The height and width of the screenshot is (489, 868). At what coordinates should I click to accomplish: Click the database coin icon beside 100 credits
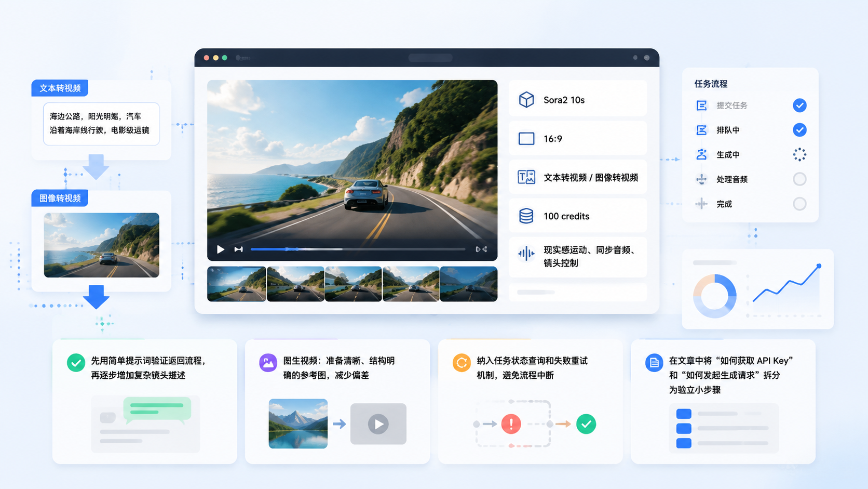(526, 216)
